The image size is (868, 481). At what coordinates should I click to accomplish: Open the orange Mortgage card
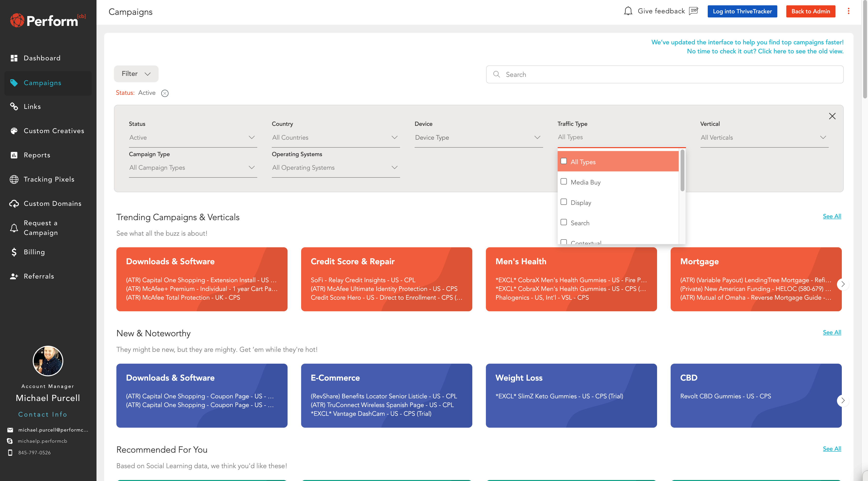tap(756, 279)
